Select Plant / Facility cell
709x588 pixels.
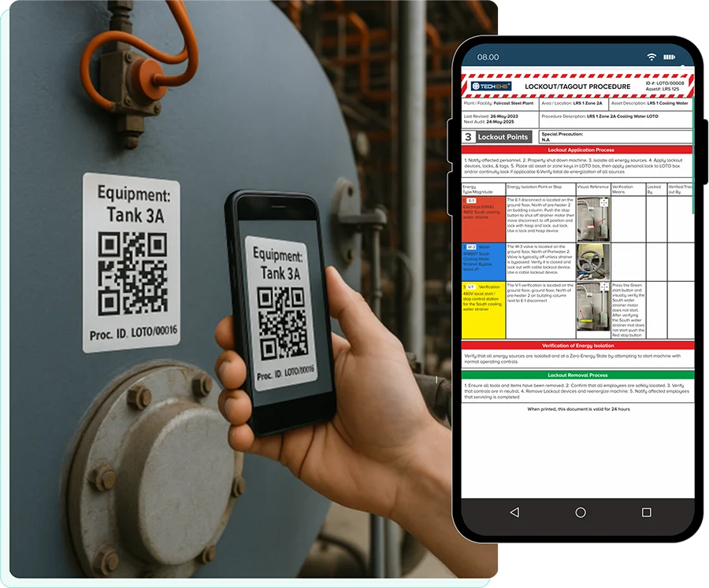coord(500,105)
